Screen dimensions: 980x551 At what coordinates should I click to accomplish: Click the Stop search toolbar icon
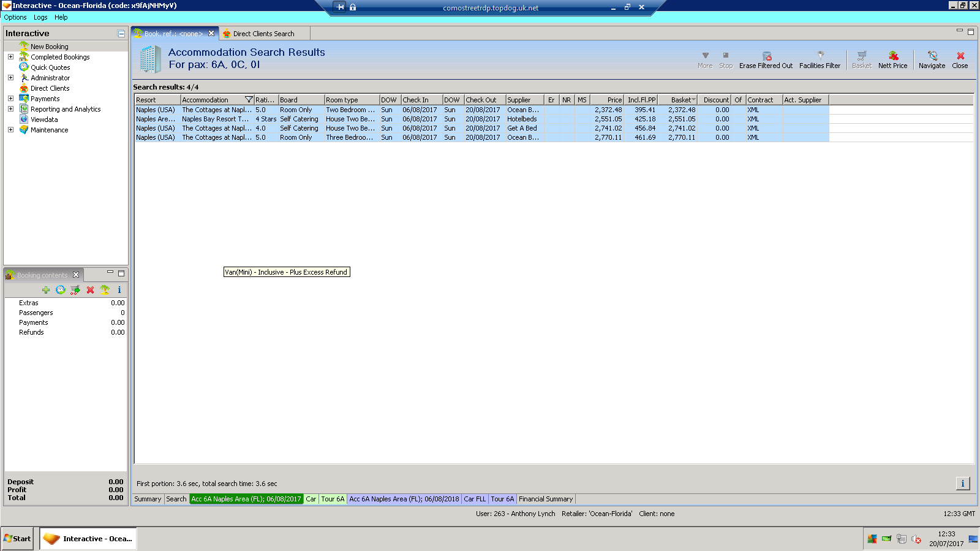[726, 56]
